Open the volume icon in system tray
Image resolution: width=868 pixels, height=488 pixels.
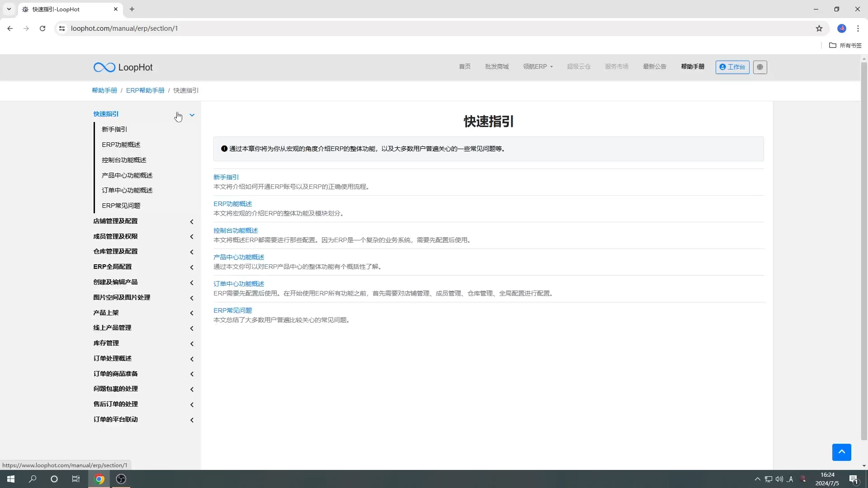[779, 479]
